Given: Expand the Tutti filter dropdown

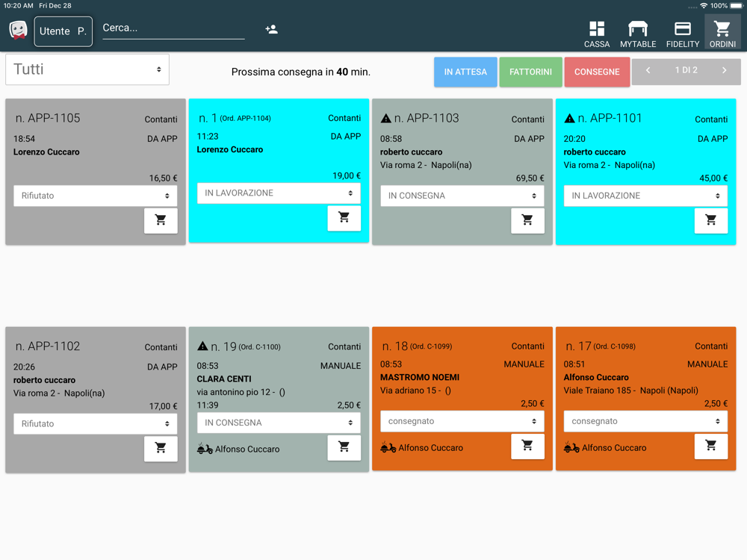Looking at the screenshot, I should click(x=87, y=69).
